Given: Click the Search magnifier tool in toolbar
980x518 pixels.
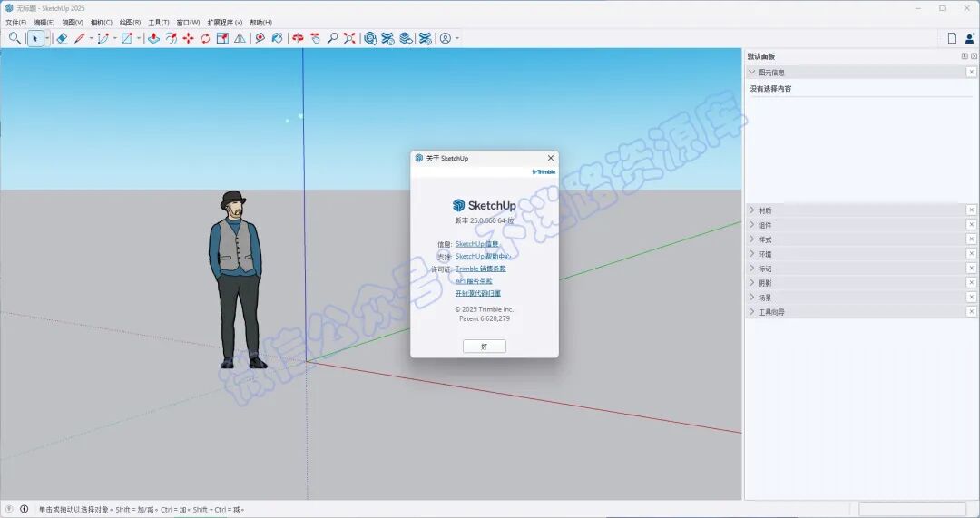Looking at the screenshot, I should [x=15, y=38].
